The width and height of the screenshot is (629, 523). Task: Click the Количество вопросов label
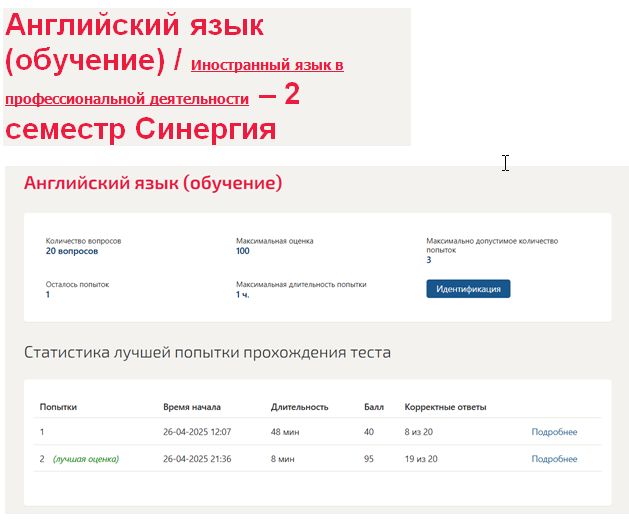pyautogui.click(x=83, y=241)
